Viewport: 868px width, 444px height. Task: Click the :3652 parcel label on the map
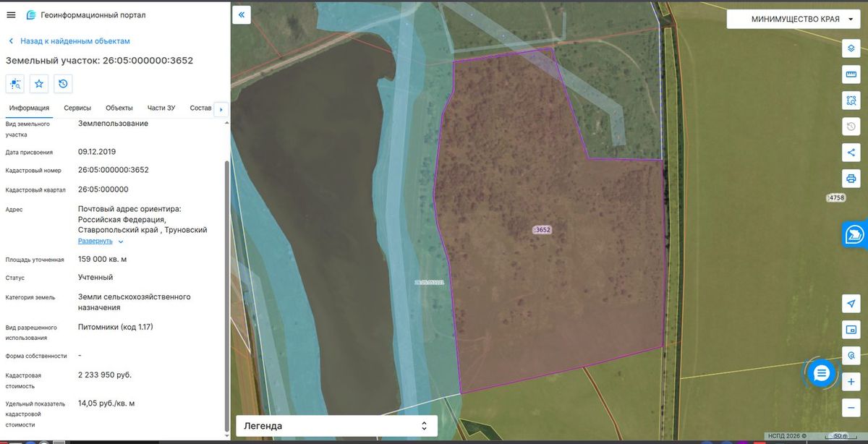pos(542,230)
